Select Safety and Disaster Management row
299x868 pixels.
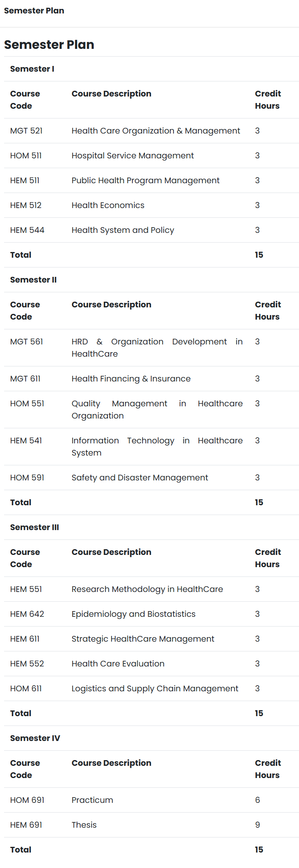152,478
